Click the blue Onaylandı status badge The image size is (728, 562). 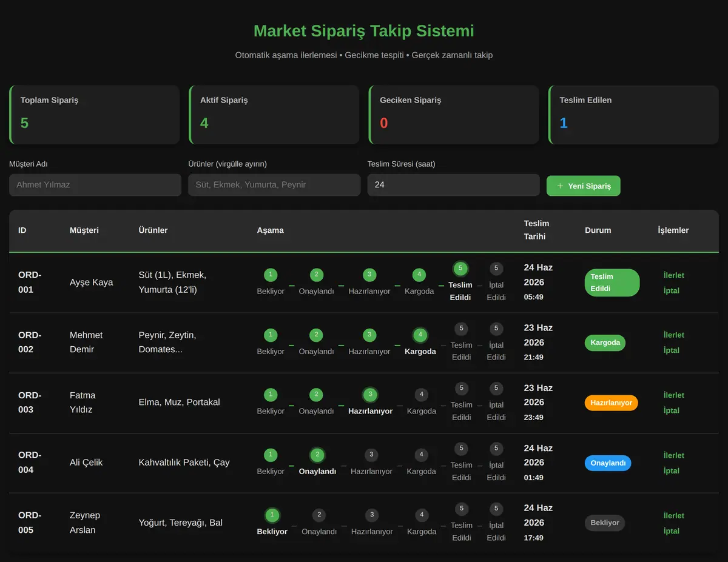pos(608,463)
